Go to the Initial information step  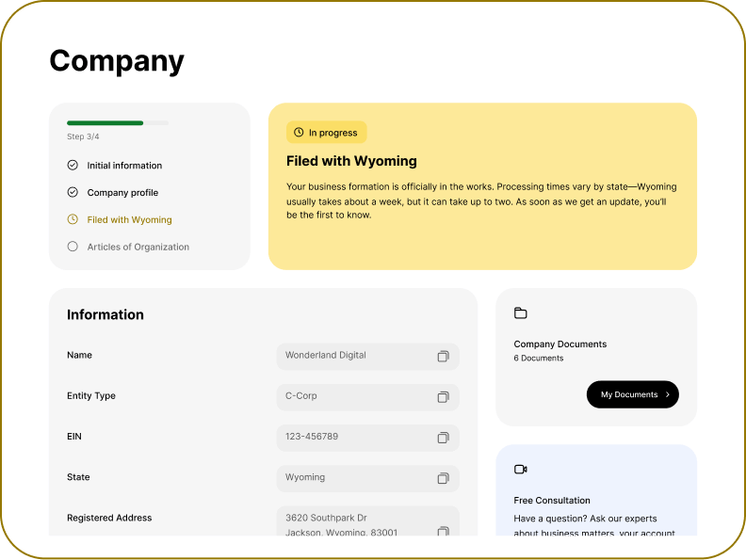click(124, 165)
